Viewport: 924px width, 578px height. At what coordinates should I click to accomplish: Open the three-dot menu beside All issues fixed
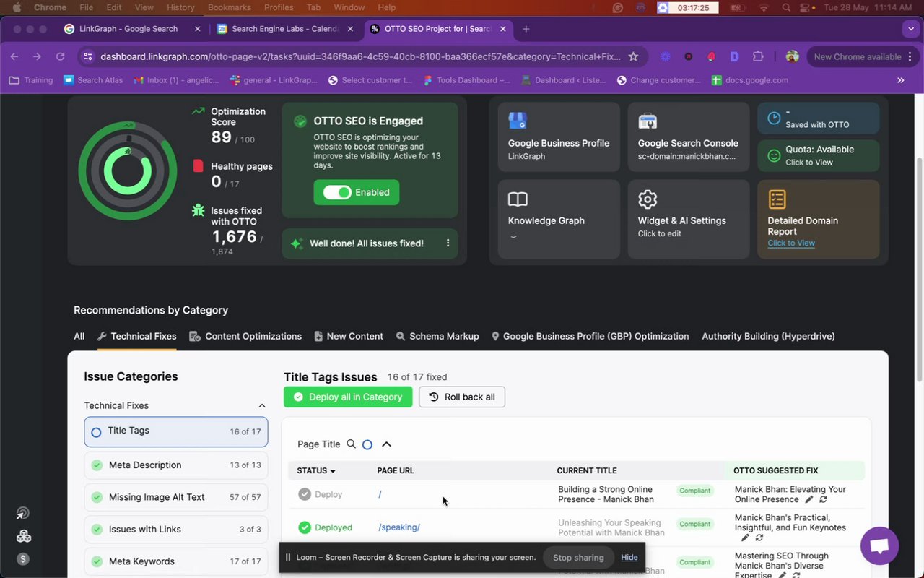click(448, 243)
